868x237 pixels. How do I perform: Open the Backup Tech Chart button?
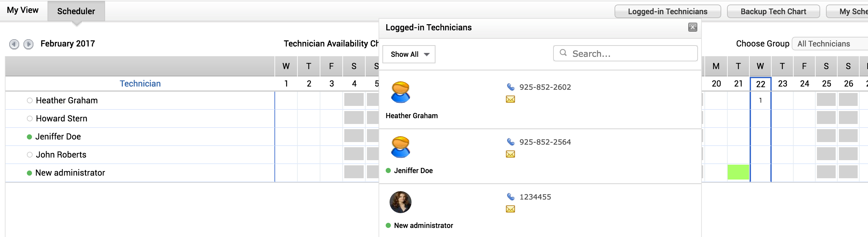[x=773, y=11]
